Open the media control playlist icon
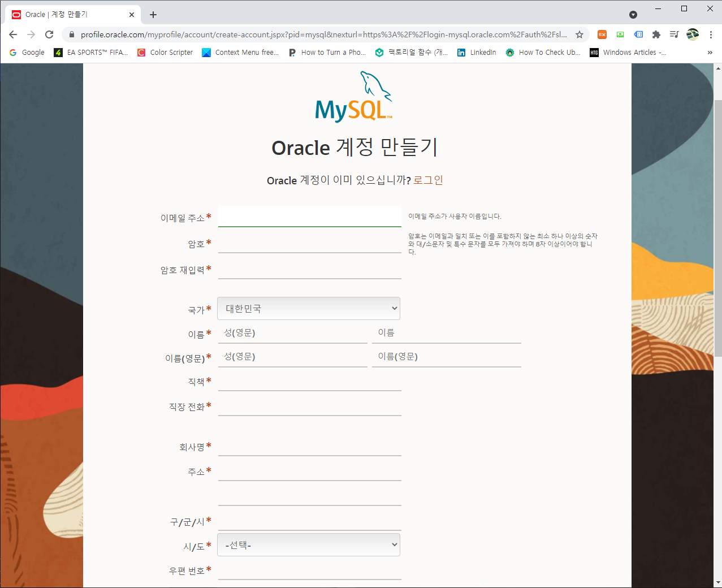This screenshot has height=588, width=722. coord(674,34)
